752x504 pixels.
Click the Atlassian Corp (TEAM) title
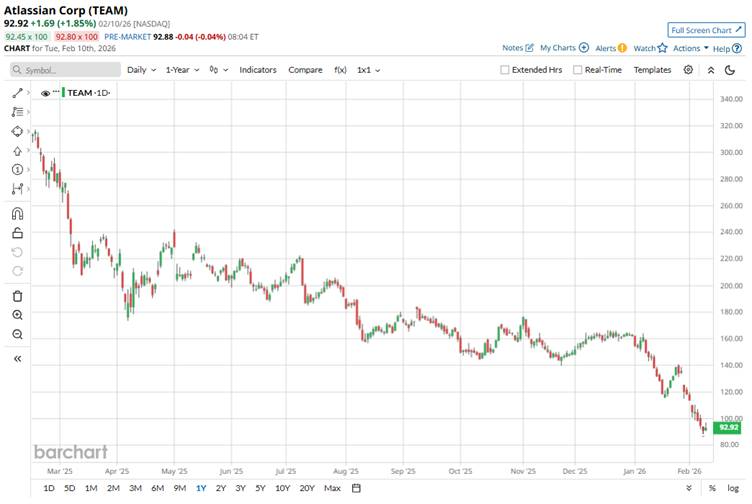pos(66,10)
